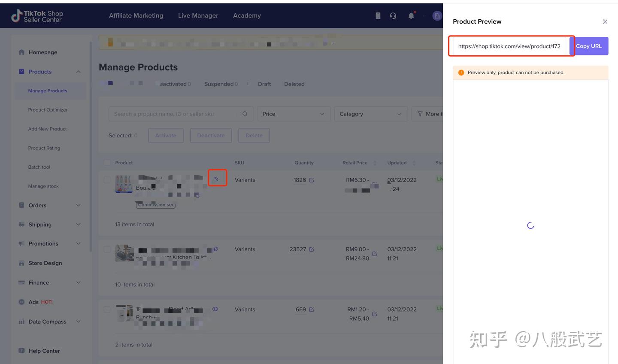Open the Price dropdown filter

pyautogui.click(x=294, y=114)
